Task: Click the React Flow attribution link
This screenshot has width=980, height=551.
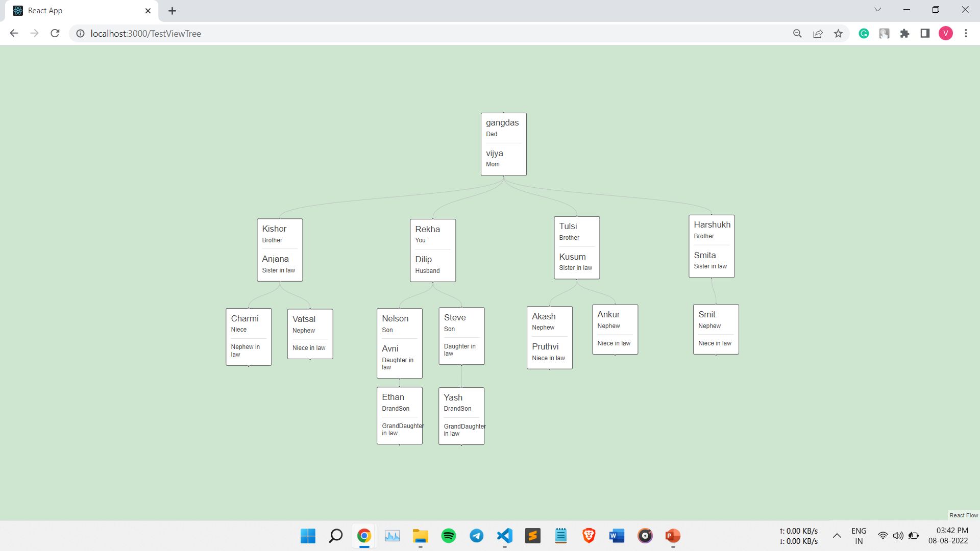Action: coord(963,515)
